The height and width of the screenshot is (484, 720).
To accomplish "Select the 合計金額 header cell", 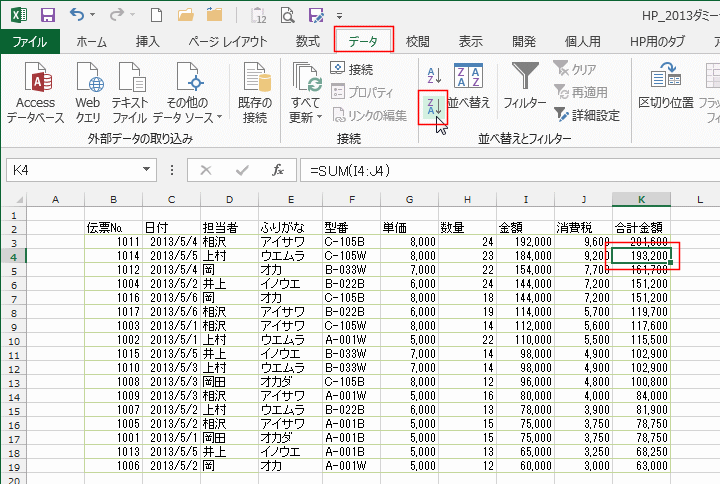I will [640, 228].
